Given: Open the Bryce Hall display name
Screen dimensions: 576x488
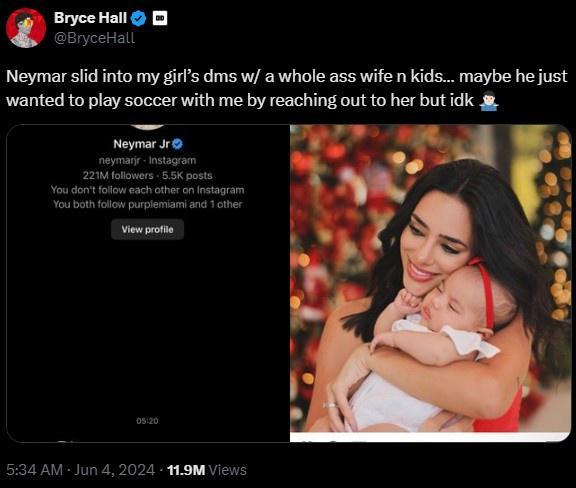Looking at the screenshot, I should point(90,18).
